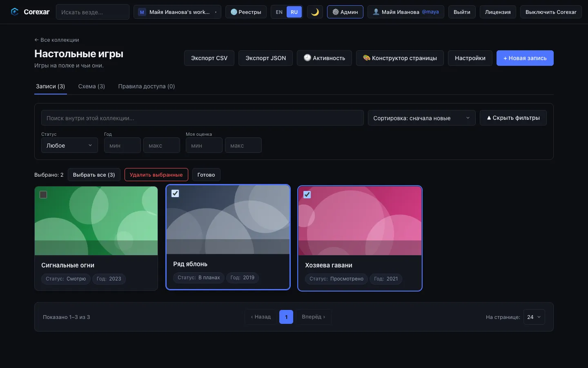The image size is (588, 368).
Task: Click the Готово button
Action: pos(206,175)
